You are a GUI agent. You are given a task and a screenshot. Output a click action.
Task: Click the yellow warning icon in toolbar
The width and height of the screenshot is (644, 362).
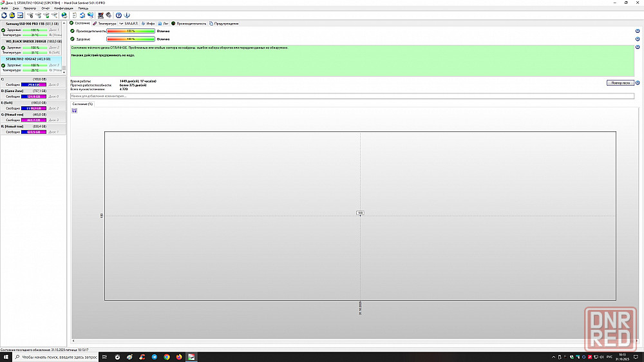(x=12, y=15)
